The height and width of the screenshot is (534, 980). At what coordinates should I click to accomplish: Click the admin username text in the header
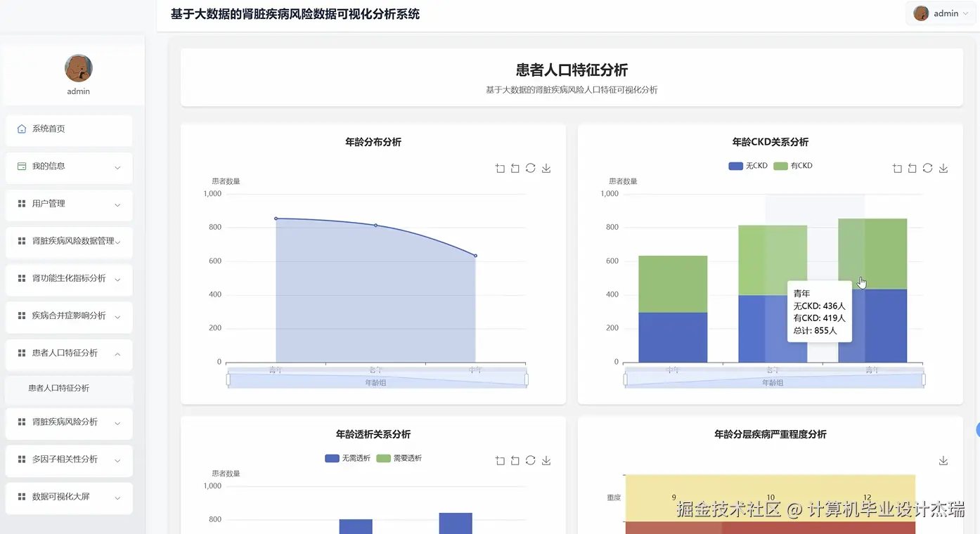pos(946,13)
